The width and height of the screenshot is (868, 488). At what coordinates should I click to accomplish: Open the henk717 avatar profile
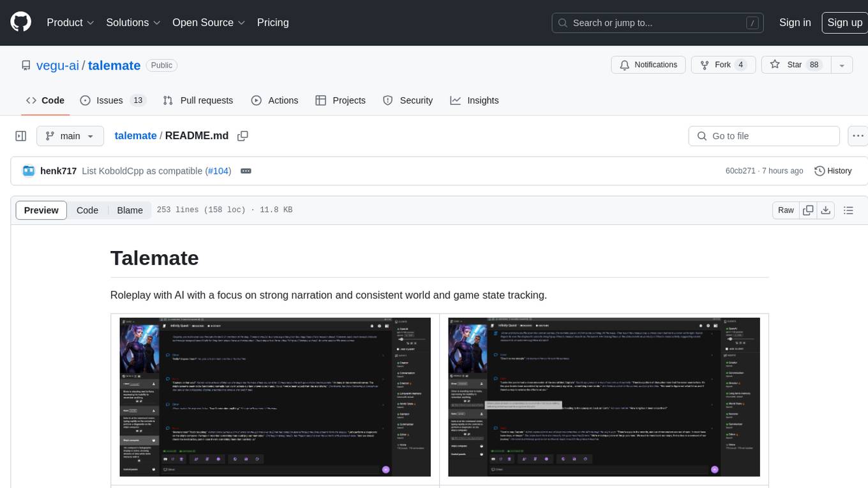click(29, 171)
